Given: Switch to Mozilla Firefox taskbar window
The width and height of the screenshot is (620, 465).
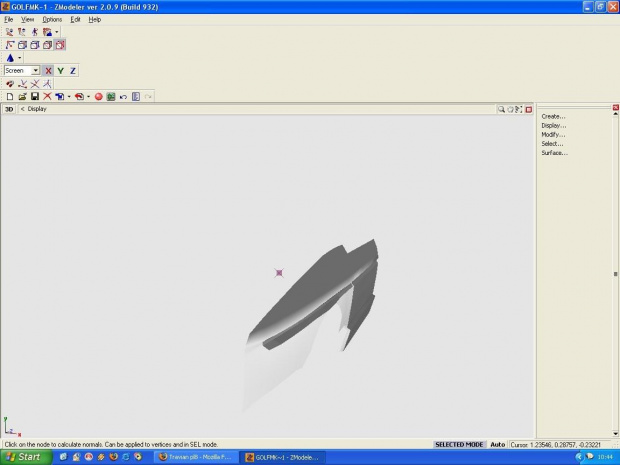Looking at the screenshot, I should pyautogui.click(x=196, y=457).
